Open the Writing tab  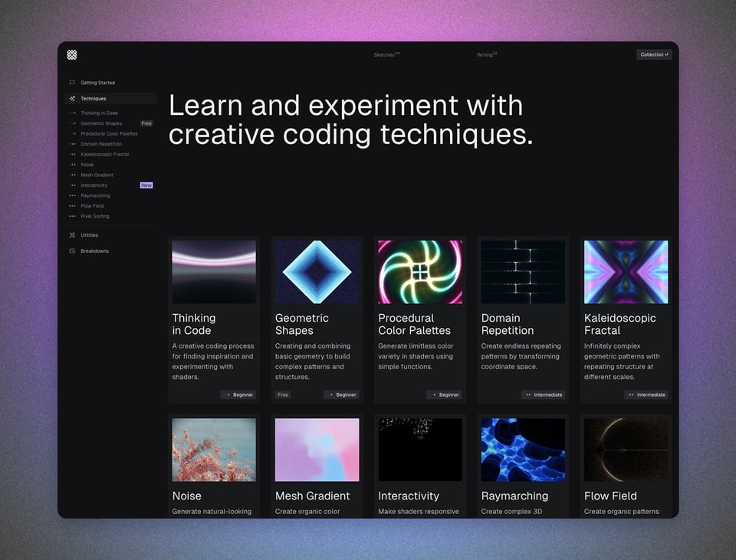pos(486,55)
